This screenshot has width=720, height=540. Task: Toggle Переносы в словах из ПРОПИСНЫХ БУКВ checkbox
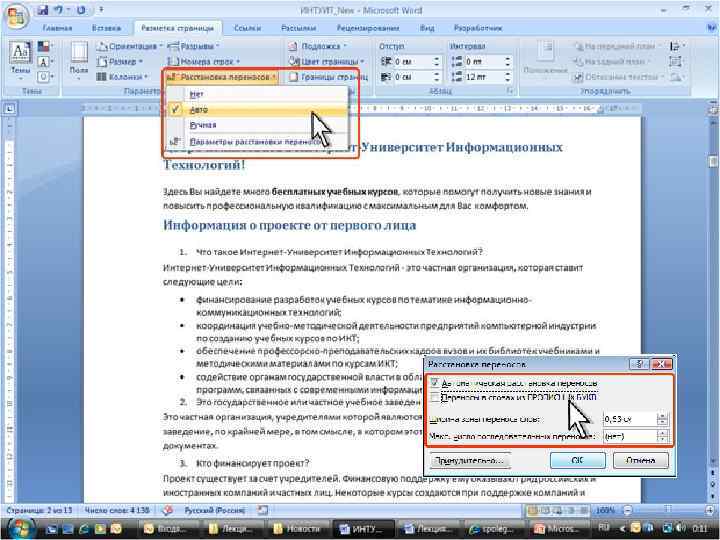click(434, 397)
